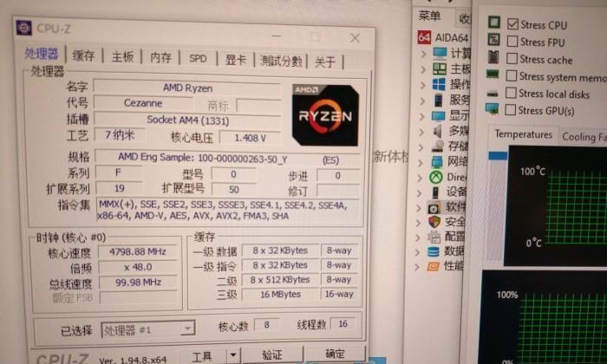Enable the Stress FPU checkbox
Image resolution: width=607 pixels, height=364 pixels.
click(x=512, y=41)
